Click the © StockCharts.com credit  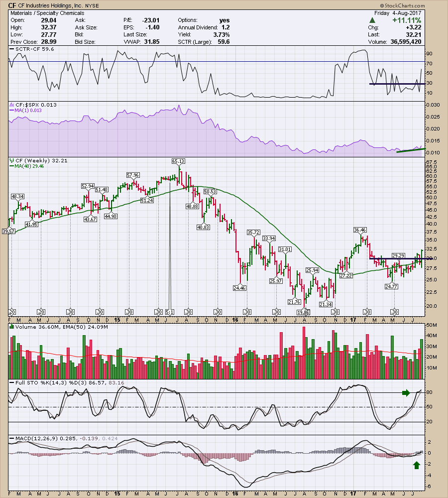pyautogui.click(x=402, y=5)
